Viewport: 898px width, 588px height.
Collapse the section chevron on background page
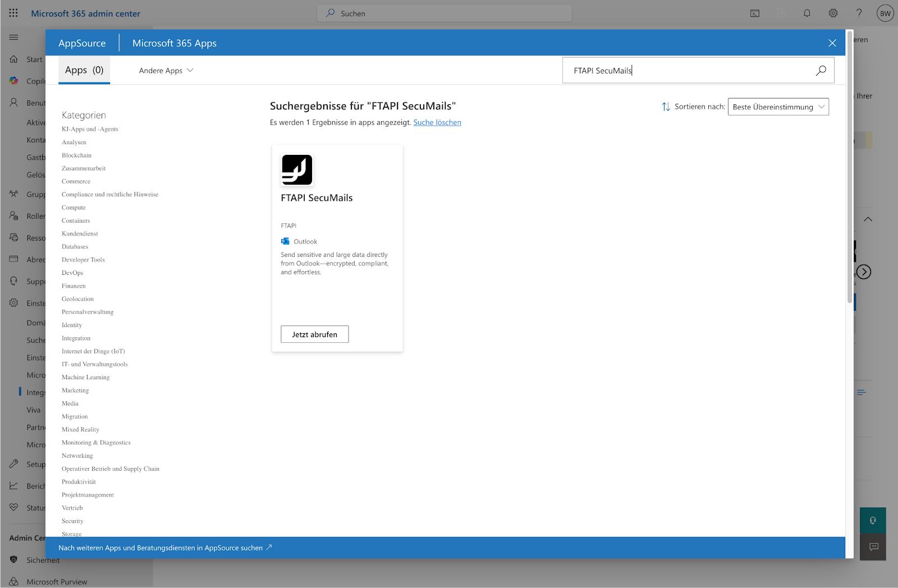(x=868, y=219)
